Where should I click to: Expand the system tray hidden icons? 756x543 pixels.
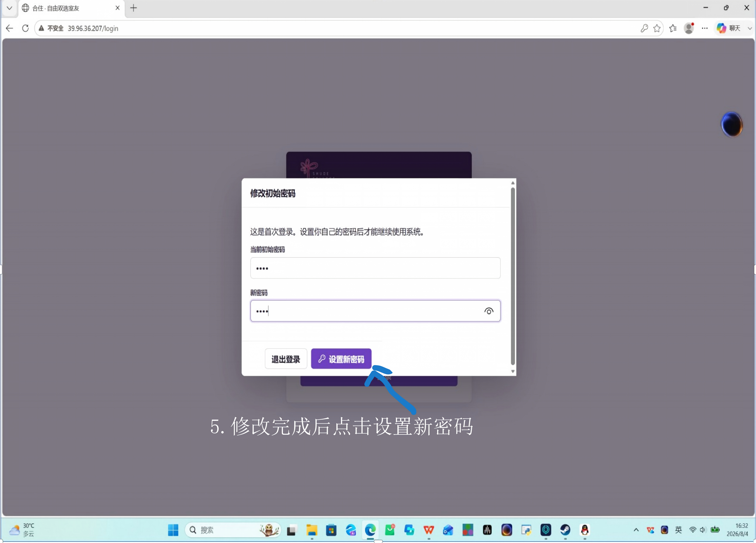pos(636,530)
